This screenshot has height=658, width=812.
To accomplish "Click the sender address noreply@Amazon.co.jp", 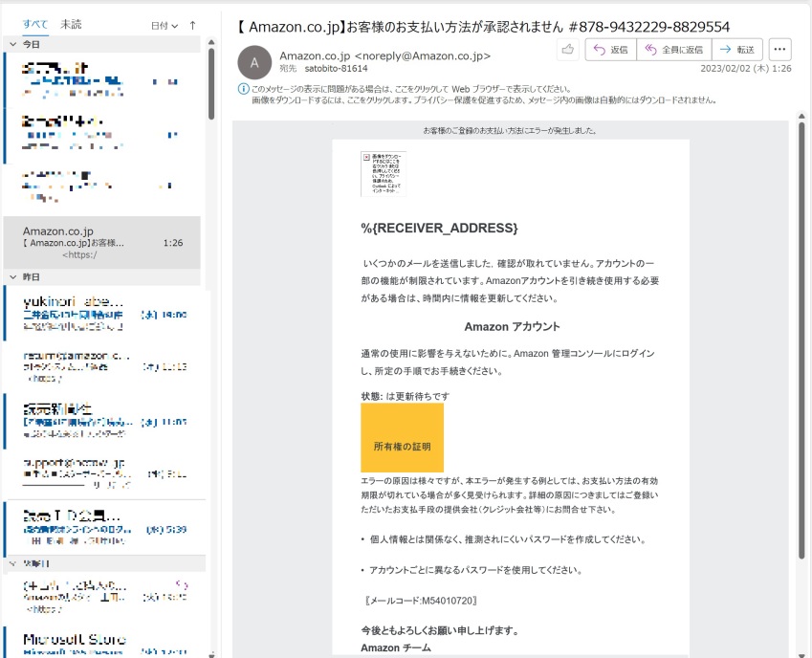I will pos(422,55).
